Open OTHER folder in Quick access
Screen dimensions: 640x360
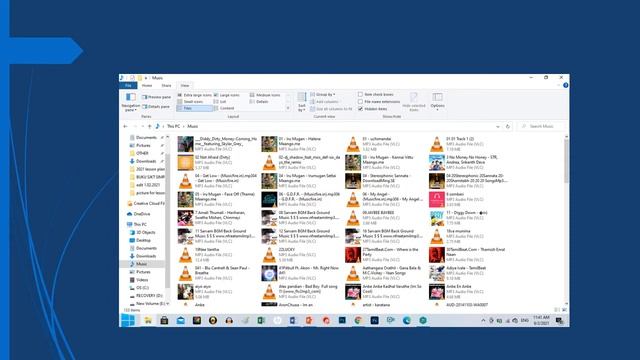click(142, 153)
